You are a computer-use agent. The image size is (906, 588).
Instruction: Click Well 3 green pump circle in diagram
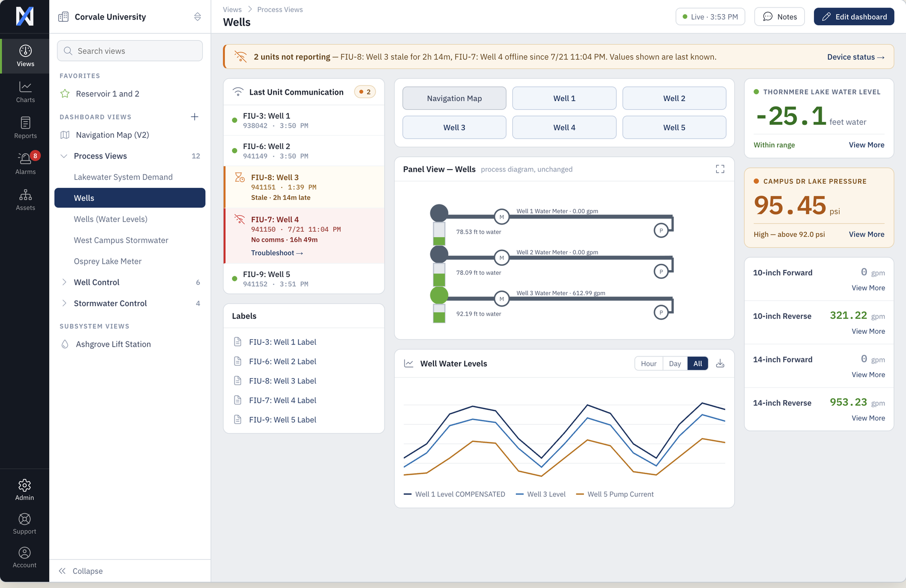click(439, 296)
